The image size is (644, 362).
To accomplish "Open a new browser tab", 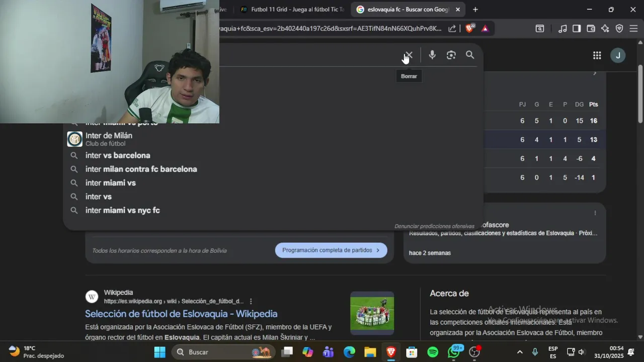I will click(475, 10).
